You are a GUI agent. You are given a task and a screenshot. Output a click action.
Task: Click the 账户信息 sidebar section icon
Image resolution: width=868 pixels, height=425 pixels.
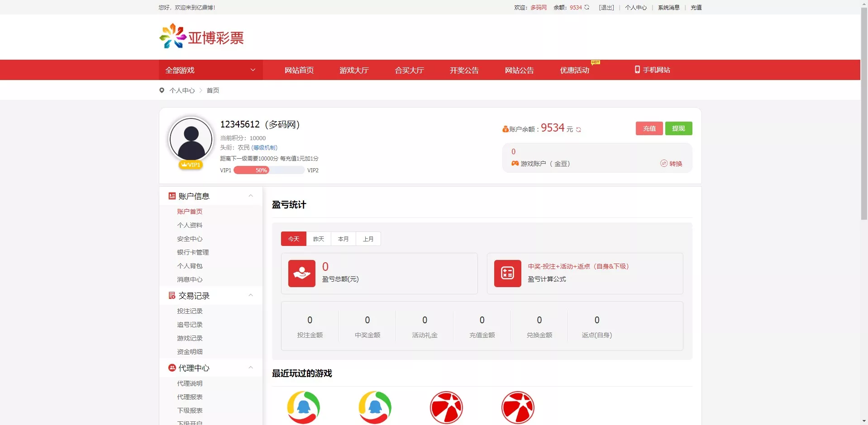[171, 196]
